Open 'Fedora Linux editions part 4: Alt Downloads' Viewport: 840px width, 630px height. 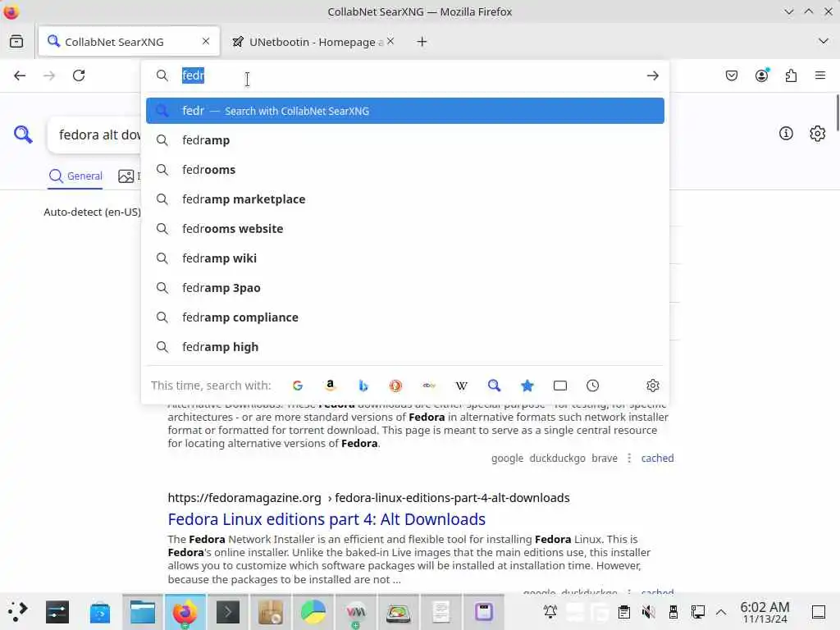tap(326, 519)
